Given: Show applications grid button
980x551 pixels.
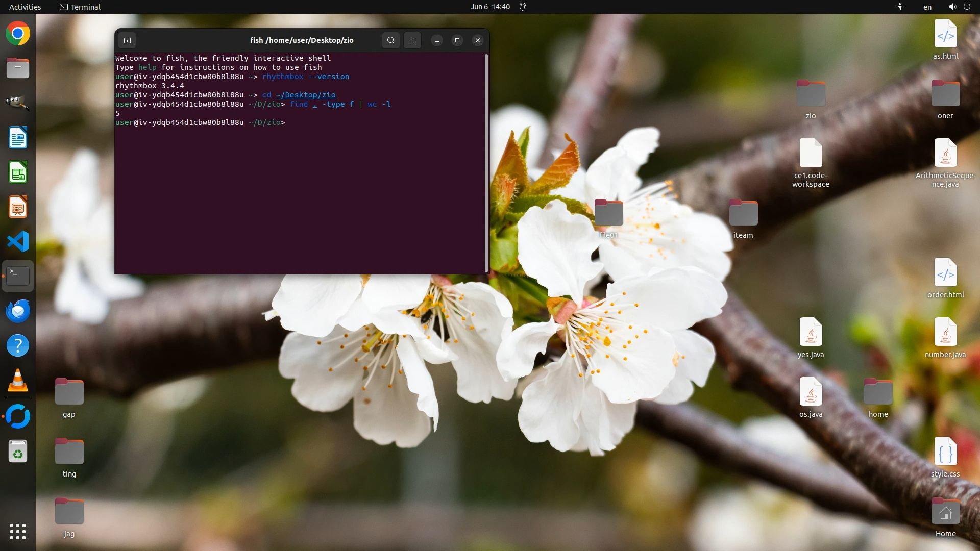Looking at the screenshot, I should 18,532.
